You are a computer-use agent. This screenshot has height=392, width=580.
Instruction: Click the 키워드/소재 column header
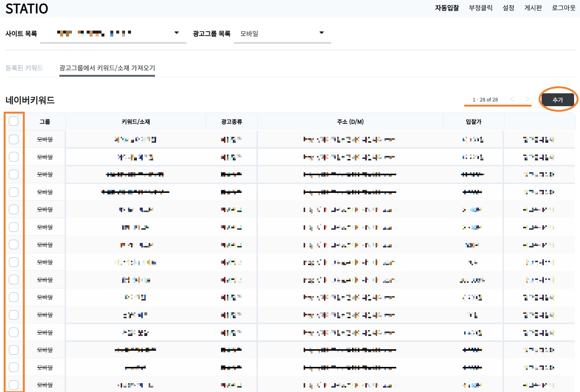(x=135, y=122)
